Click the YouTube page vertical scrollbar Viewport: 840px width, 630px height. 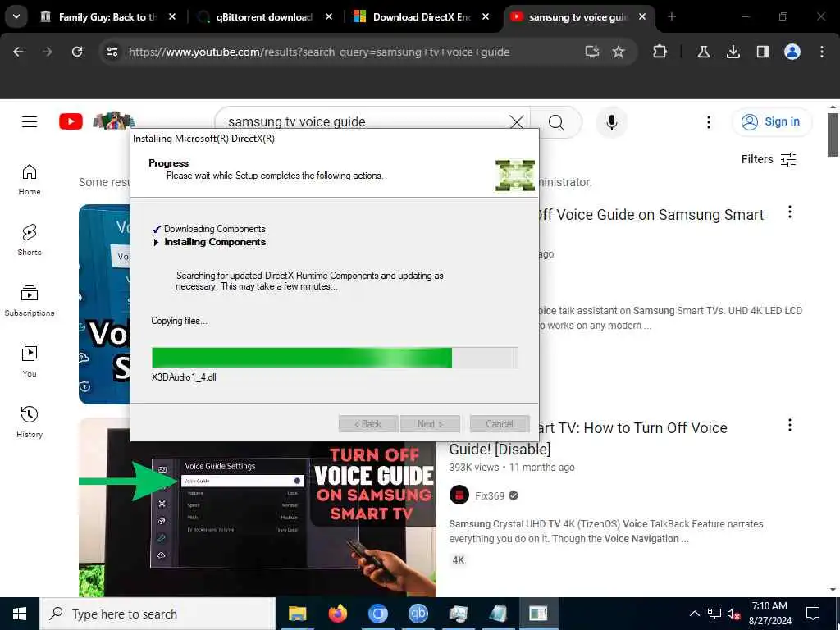pos(833,135)
